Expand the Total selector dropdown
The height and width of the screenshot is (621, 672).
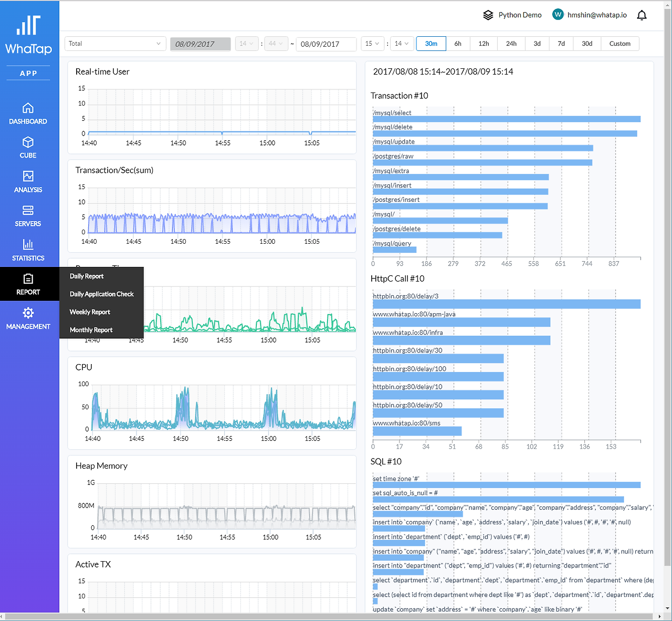[x=115, y=44]
